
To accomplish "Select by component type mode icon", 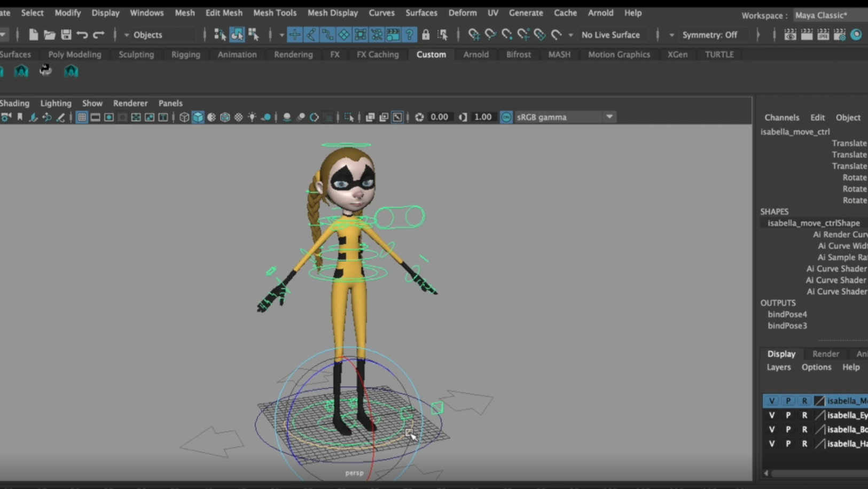I will 254,35.
